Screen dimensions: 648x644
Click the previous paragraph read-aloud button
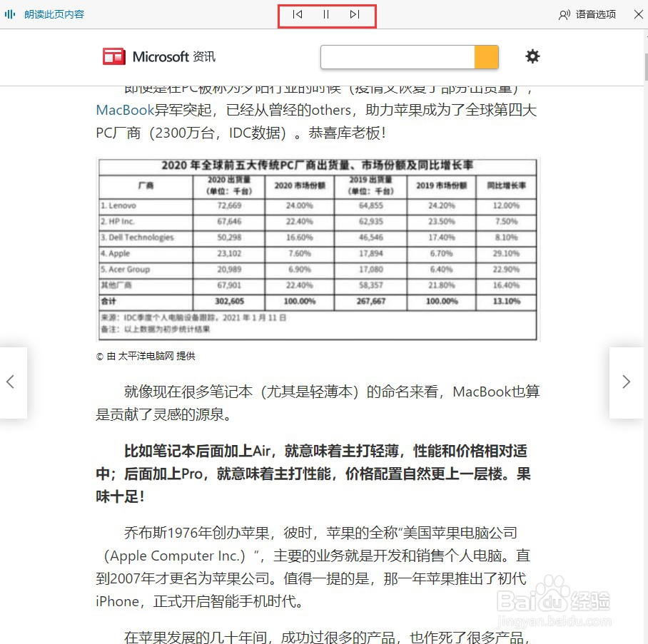click(298, 14)
